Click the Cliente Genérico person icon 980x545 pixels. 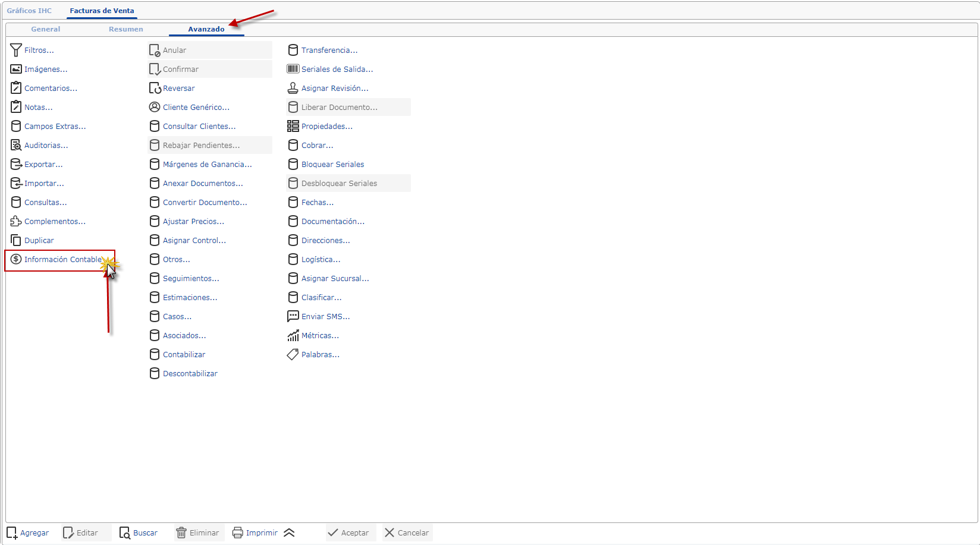coord(155,108)
